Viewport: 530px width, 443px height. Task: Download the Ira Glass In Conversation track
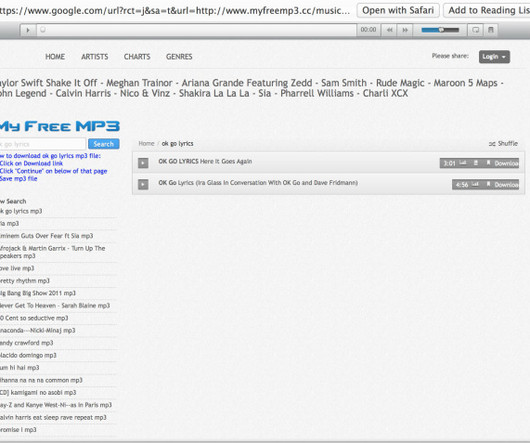point(506,184)
